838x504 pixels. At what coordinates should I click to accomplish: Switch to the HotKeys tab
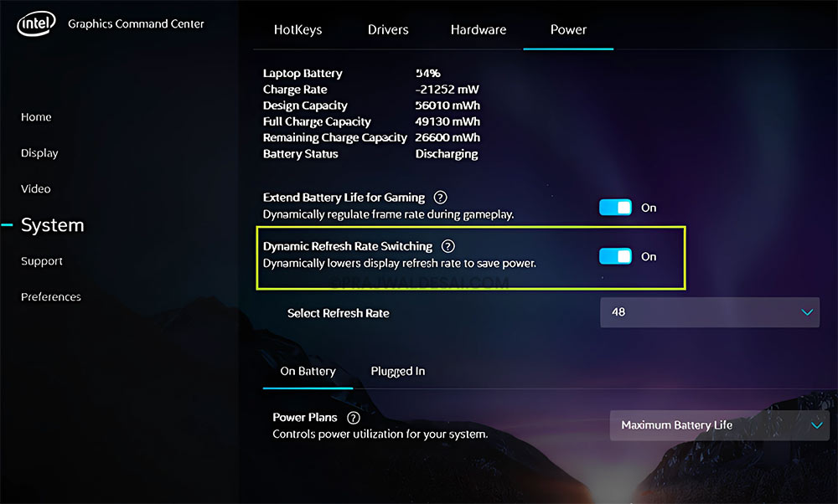click(297, 29)
